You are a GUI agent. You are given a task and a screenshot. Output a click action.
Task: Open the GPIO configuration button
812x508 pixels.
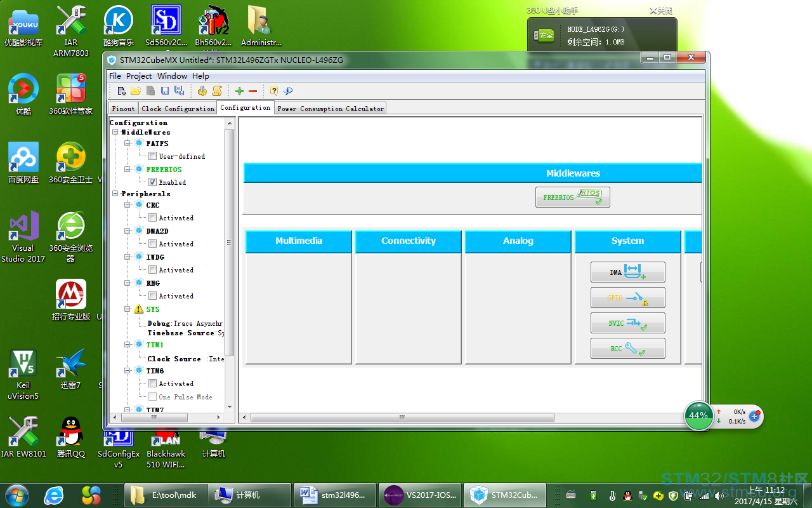628,298
